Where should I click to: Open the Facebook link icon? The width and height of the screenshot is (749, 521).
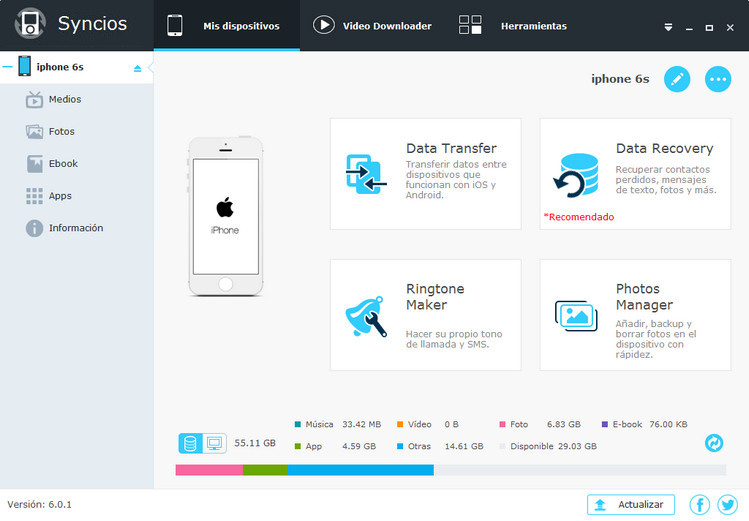point(699,505)
